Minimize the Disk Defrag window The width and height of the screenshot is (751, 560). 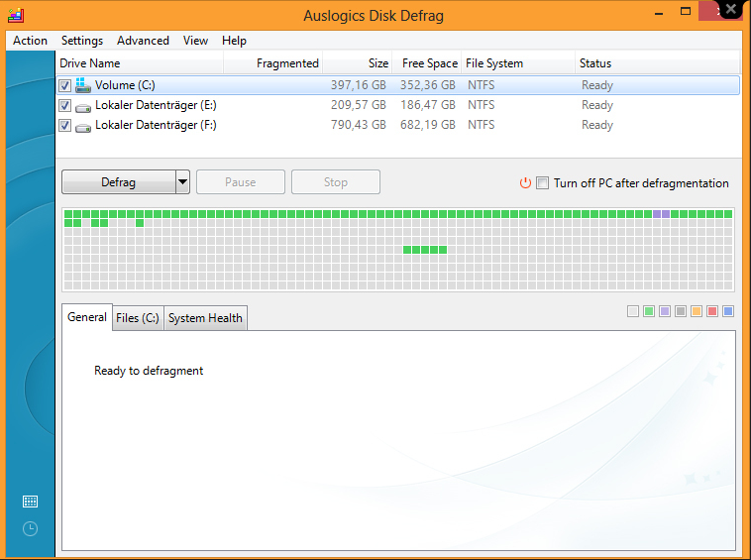pyautogui.click(x=659, y=14)
